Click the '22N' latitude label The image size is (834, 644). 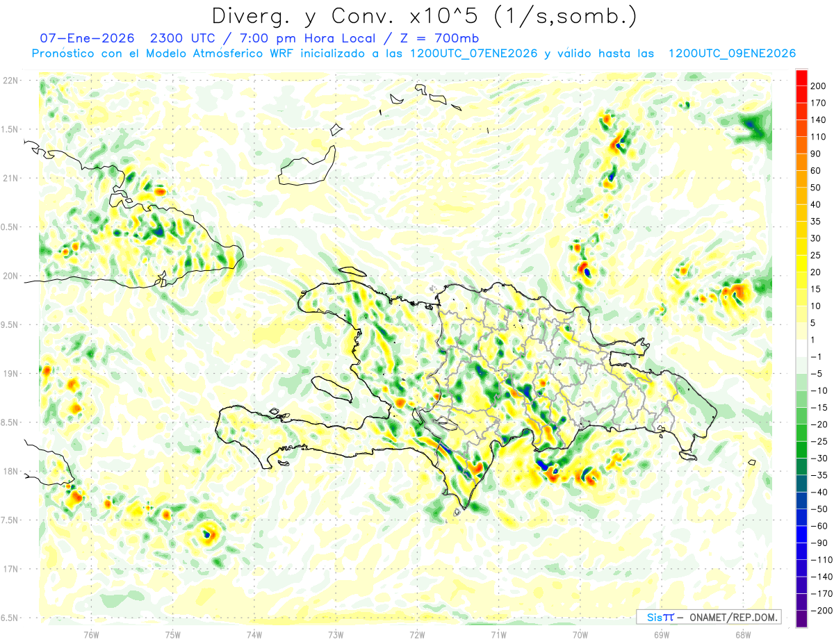[x=9, y=81]
